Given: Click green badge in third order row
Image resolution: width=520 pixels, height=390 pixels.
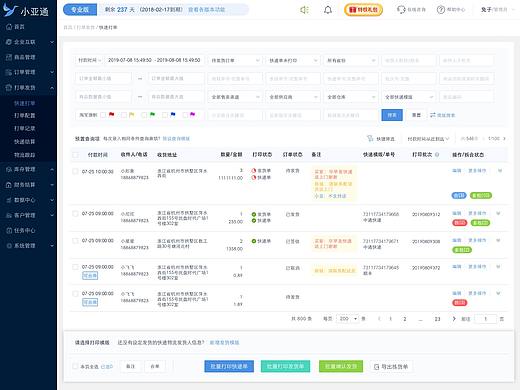Looking at the screenshot, I should pyautogui.click(x=462, y=250).
